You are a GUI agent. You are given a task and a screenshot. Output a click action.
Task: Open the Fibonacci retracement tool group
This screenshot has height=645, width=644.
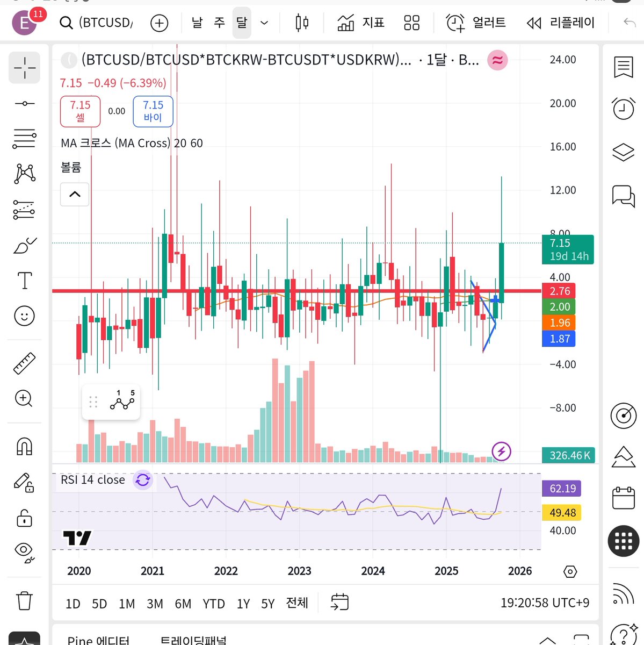coord(25,139)
